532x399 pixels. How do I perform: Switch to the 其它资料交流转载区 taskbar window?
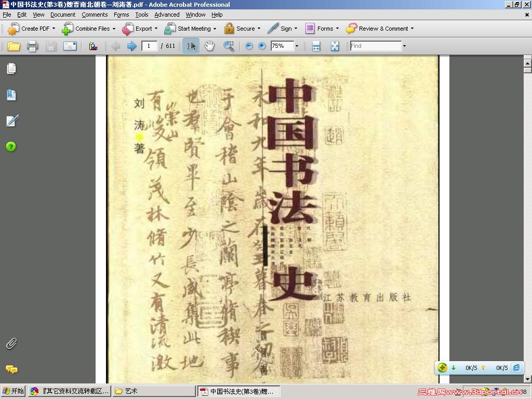(x=69, y=391)
